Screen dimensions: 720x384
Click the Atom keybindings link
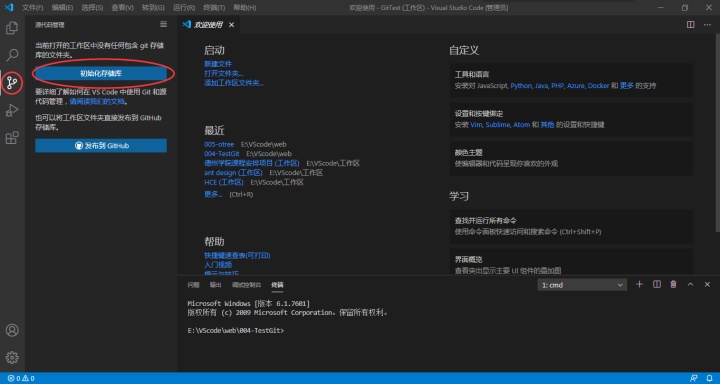pyautogui.click(x=522, y=125)
